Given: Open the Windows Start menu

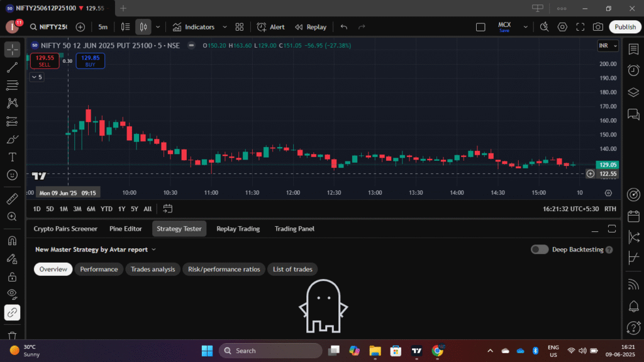Looking at the screenshot, I should tap(207, 351).
